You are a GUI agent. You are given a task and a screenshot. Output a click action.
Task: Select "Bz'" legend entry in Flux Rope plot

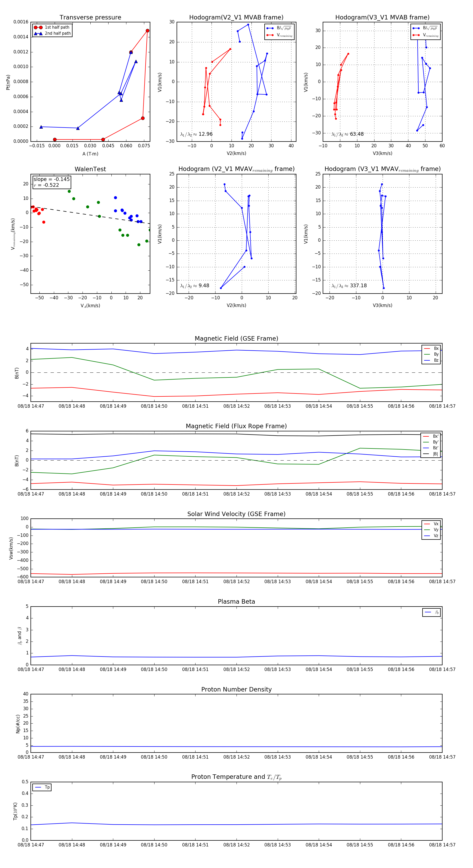click(x=431, y=448)
